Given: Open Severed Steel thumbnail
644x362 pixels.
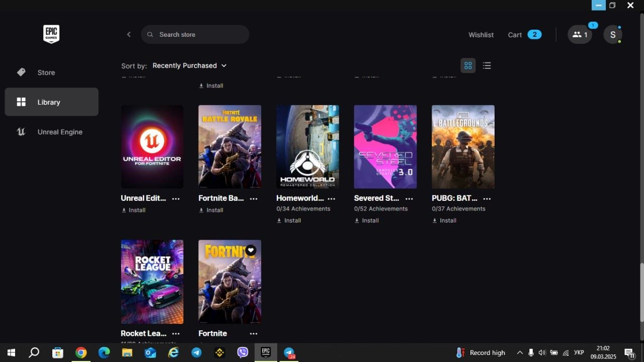Looking at the screenshot, I should click(x=385, y=147).
